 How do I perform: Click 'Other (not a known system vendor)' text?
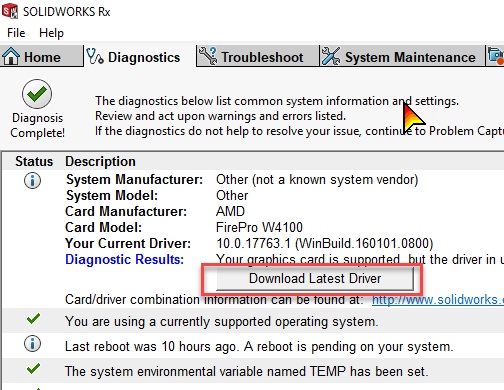(317, 180)
